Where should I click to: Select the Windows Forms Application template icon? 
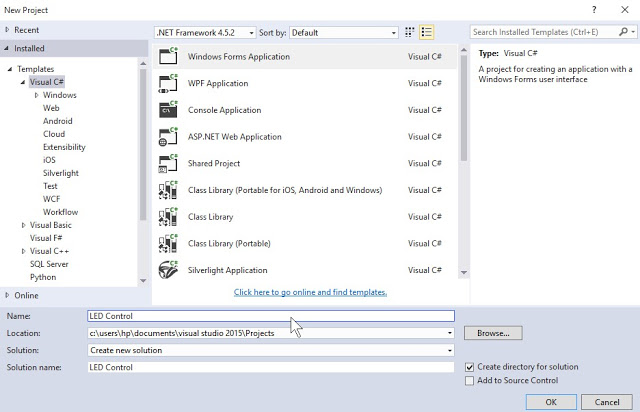click(x=168, y=56)
